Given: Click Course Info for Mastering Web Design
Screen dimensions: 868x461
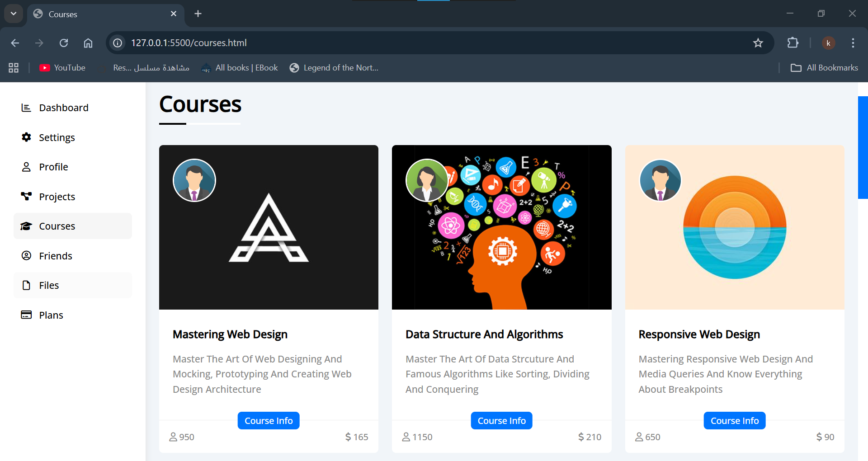Looking at the screenshot, I should [x=268, y=420].
